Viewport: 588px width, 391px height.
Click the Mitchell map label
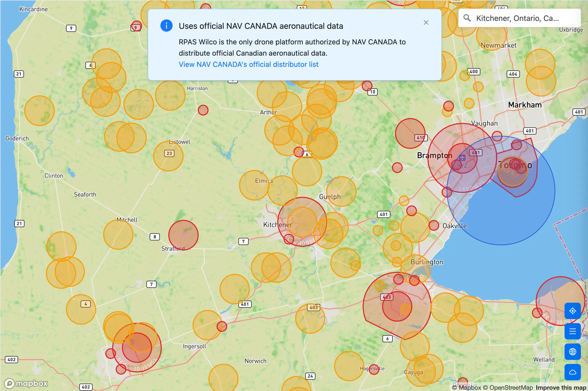pos(127,219)
